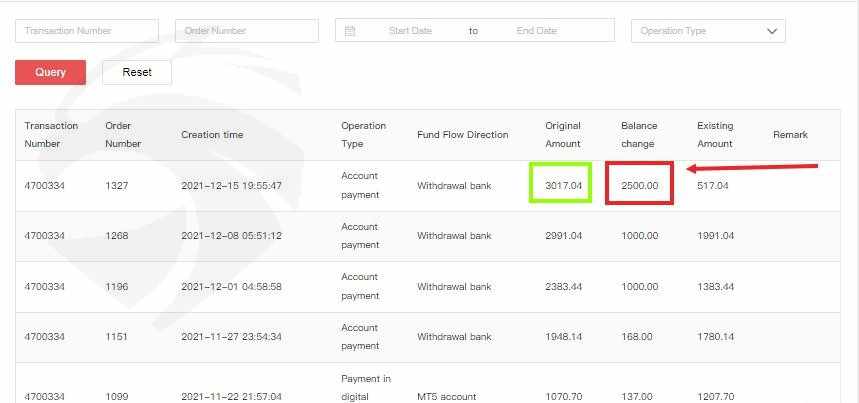This screenshot has width=859, height=403.
Task: Click the Reset button
Action: tap(137, 72)
